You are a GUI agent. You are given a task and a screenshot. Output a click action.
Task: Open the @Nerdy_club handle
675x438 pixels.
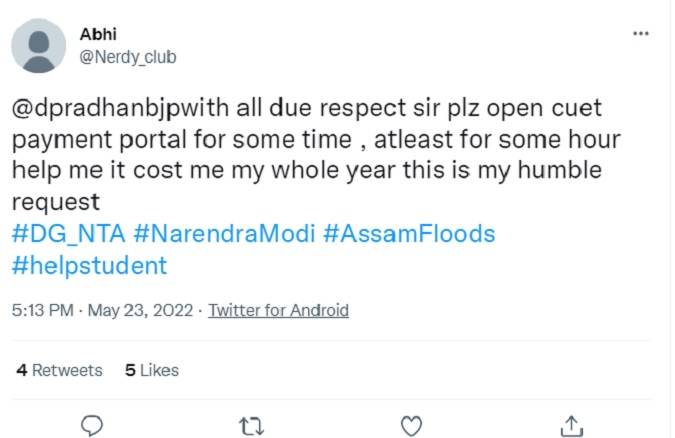click(x=127, y=57)
